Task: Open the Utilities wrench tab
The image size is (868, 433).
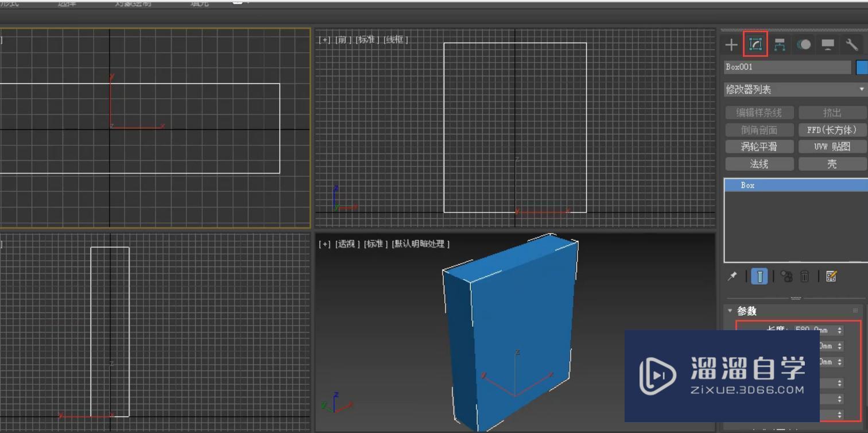Action: 852,45
